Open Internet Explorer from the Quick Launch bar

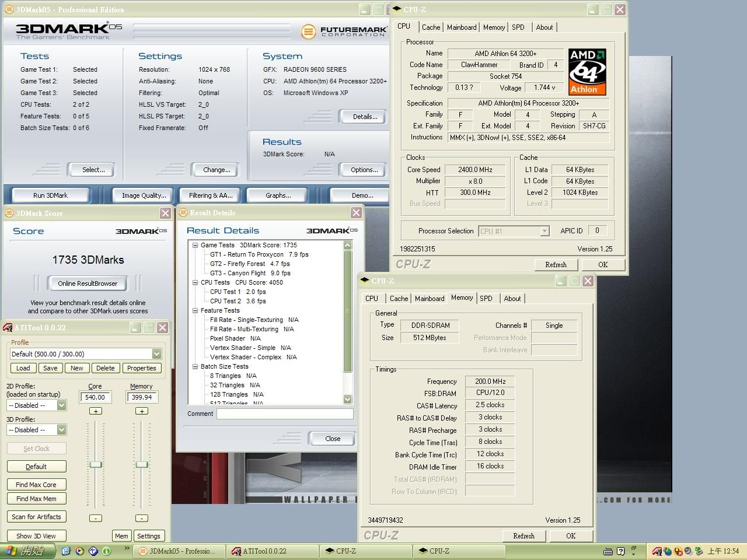66,551
